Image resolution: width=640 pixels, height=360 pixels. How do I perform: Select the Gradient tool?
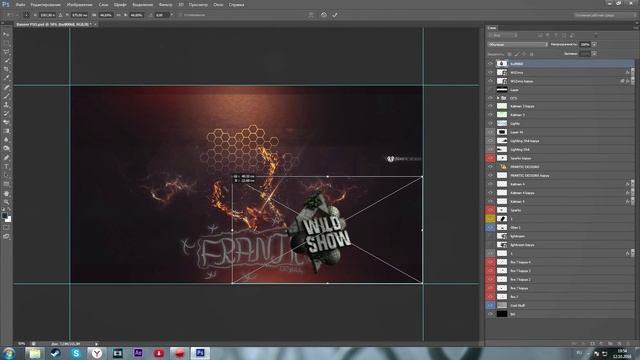(x=6, y=131)
